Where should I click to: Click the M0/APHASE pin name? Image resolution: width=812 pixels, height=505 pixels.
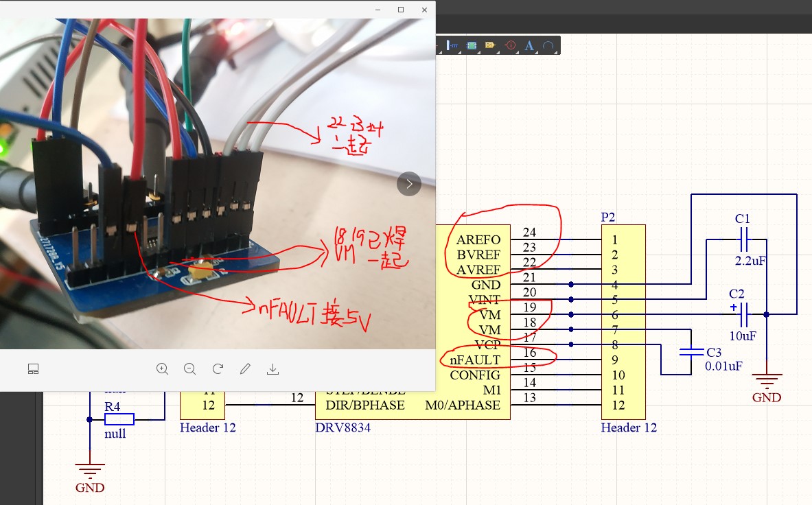463,405
